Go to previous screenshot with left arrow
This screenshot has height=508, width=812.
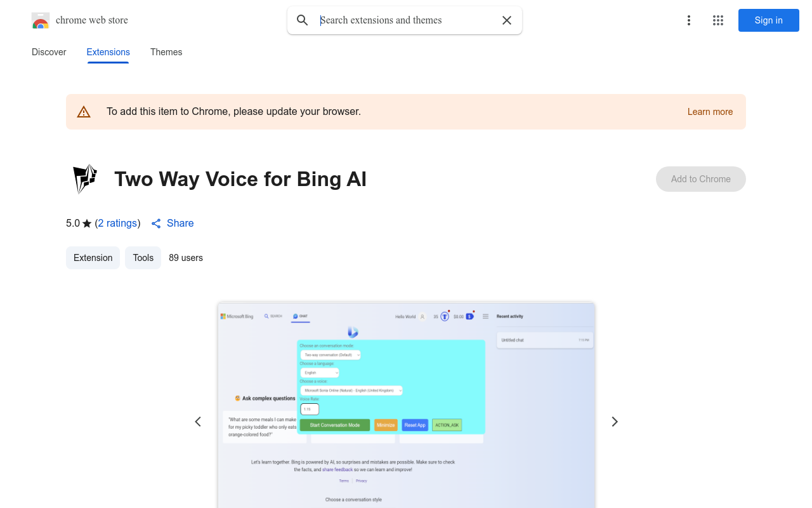tap(198, 422)
